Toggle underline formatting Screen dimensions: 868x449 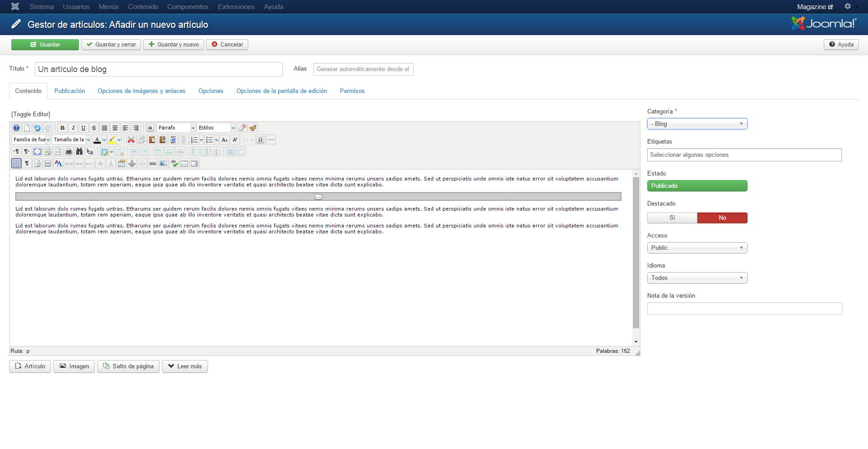[x=83, y=128]
